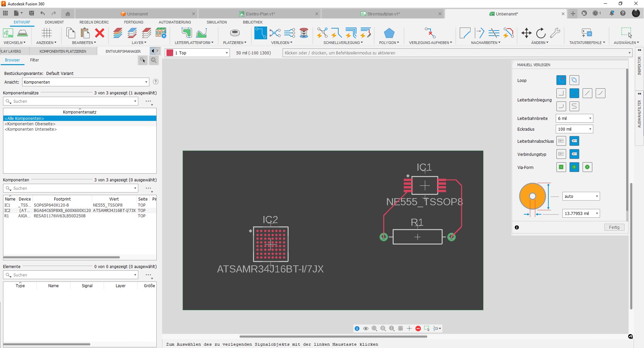
Task: Expand the VERLEGEN menu arrow
Action: pyautogui.click(x=291, y=43)
